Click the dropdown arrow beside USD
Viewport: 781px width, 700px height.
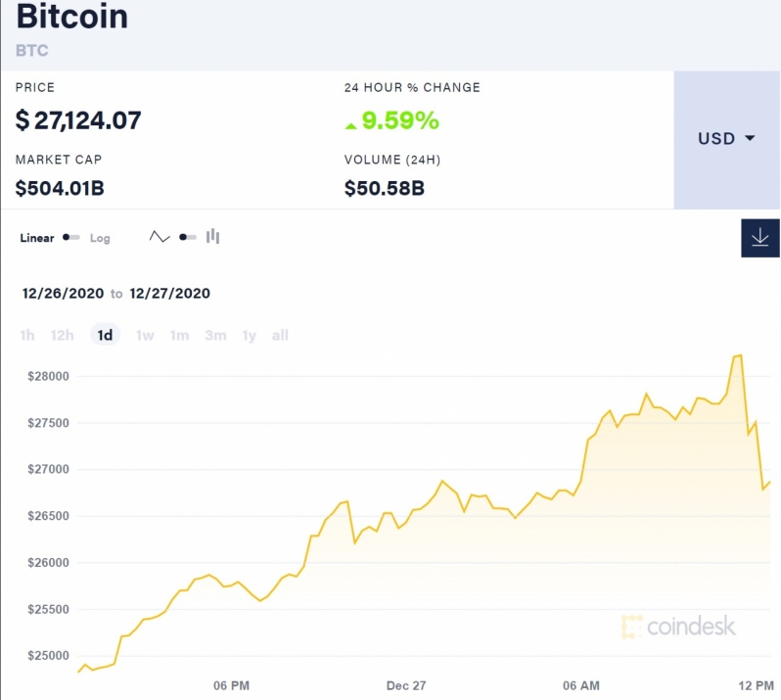click(x=750, y=138)
